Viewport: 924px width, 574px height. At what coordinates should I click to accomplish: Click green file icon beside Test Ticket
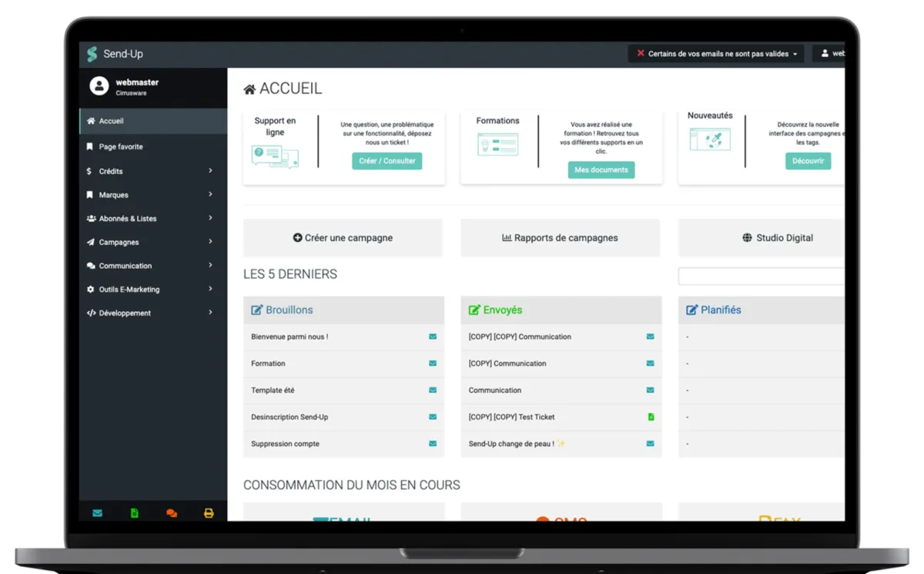click(x=651, y=417)
